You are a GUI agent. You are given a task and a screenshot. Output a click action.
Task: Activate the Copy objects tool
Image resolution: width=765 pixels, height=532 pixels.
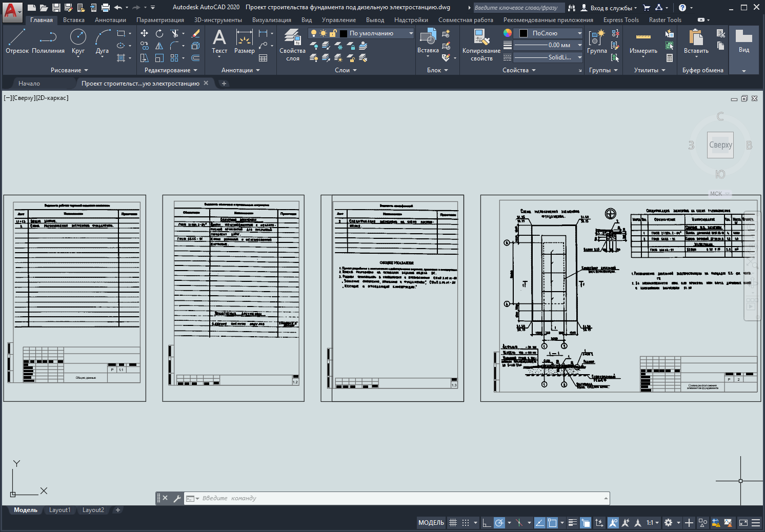[145, 46]
